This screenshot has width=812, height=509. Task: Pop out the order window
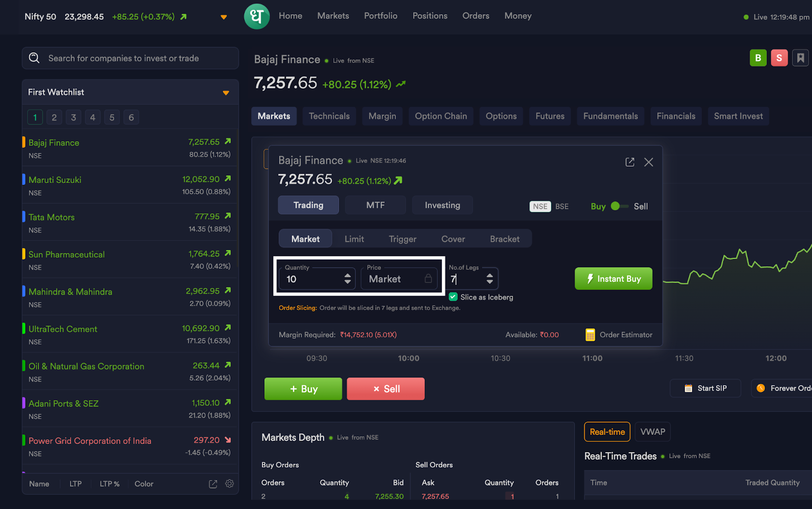(x=630, y=162)
